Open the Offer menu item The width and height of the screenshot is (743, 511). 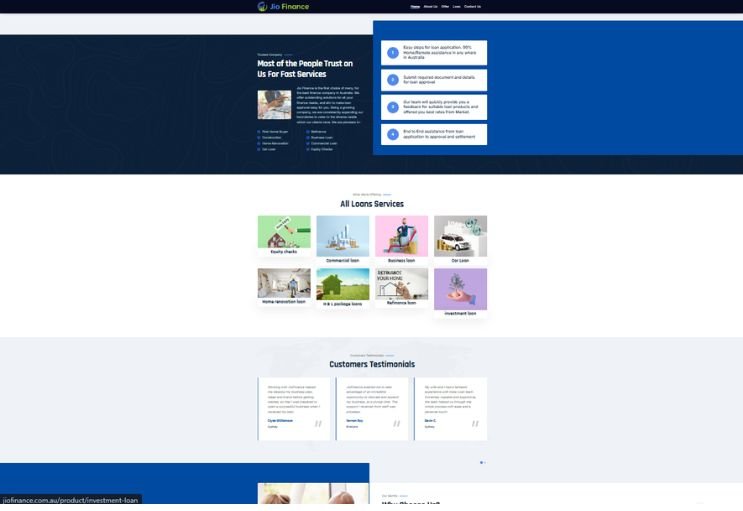coord(445,7)
